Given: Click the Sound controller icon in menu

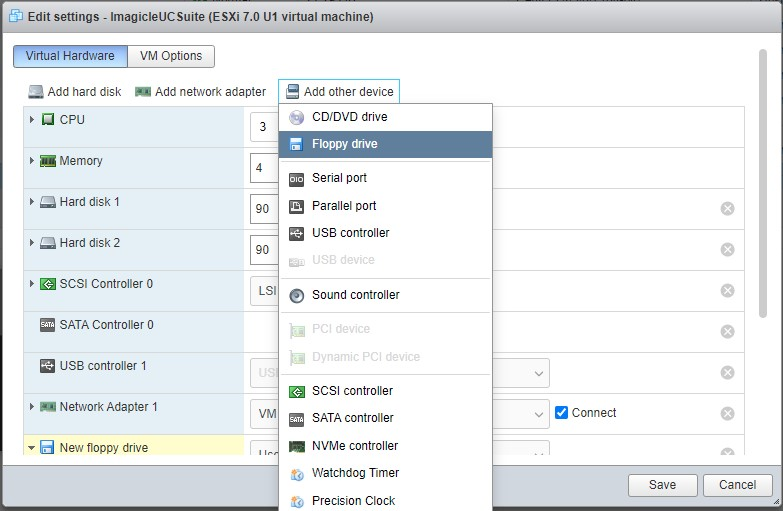Looking at the screenshot, I should coord(296,295).
